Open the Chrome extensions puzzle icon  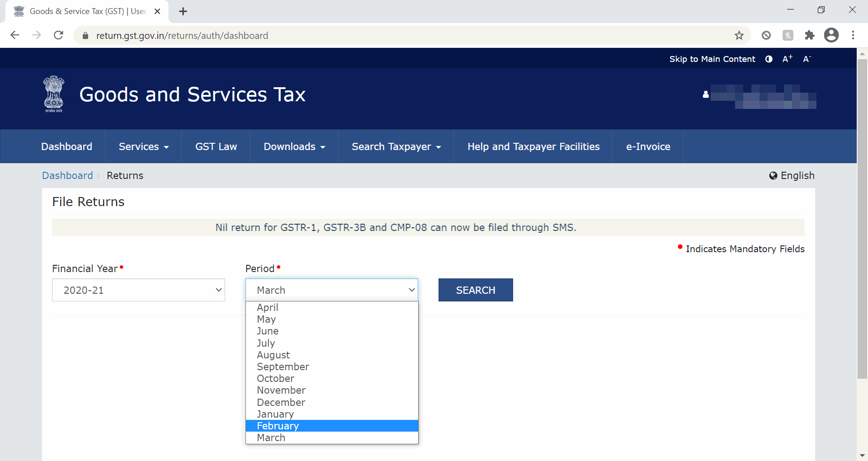[810, 35]
